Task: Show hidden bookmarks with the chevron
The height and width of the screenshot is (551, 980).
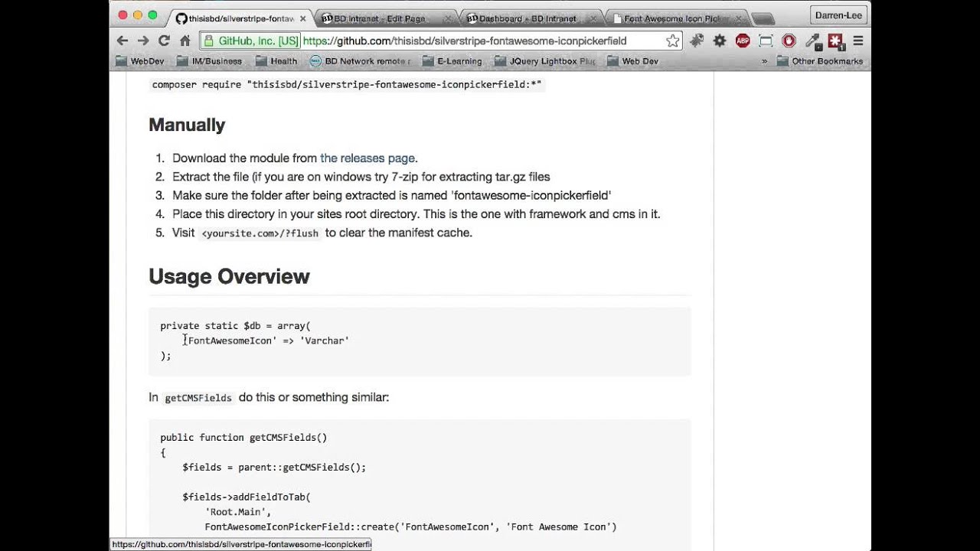Action: [764, 61]
